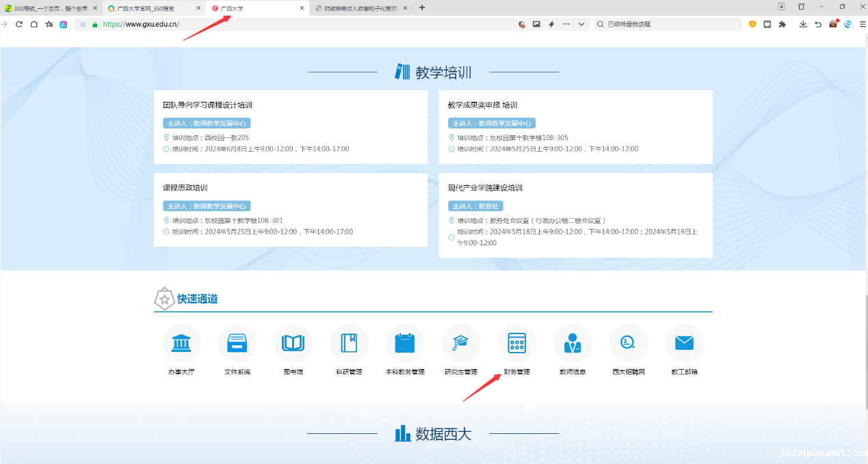Open the 办事大厅 quick access icon
The height and width of the screenshot is (464, 868).
pos(181,343)
